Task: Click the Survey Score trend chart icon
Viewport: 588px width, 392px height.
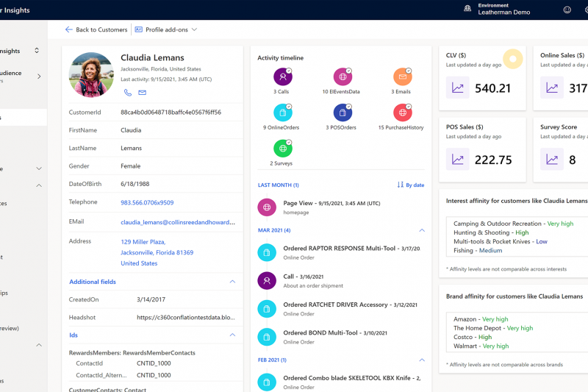Action: pyautogui.click(x=552, y=160)
